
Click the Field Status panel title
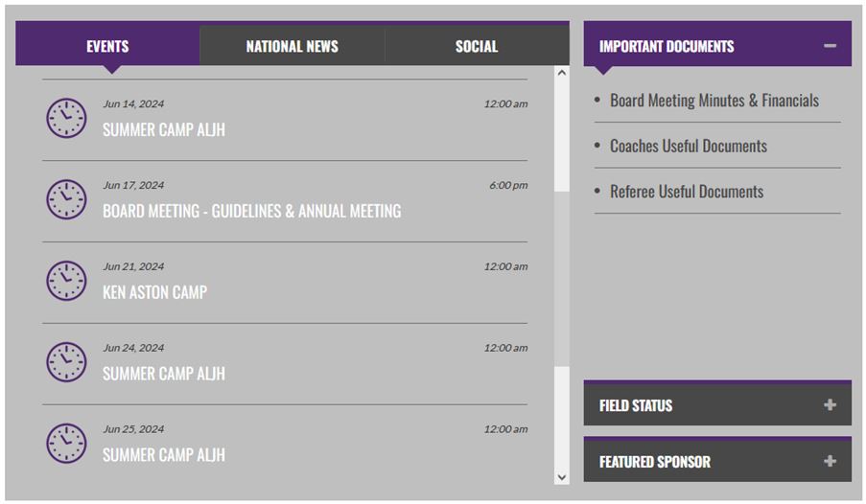click(x=636, y=406)
